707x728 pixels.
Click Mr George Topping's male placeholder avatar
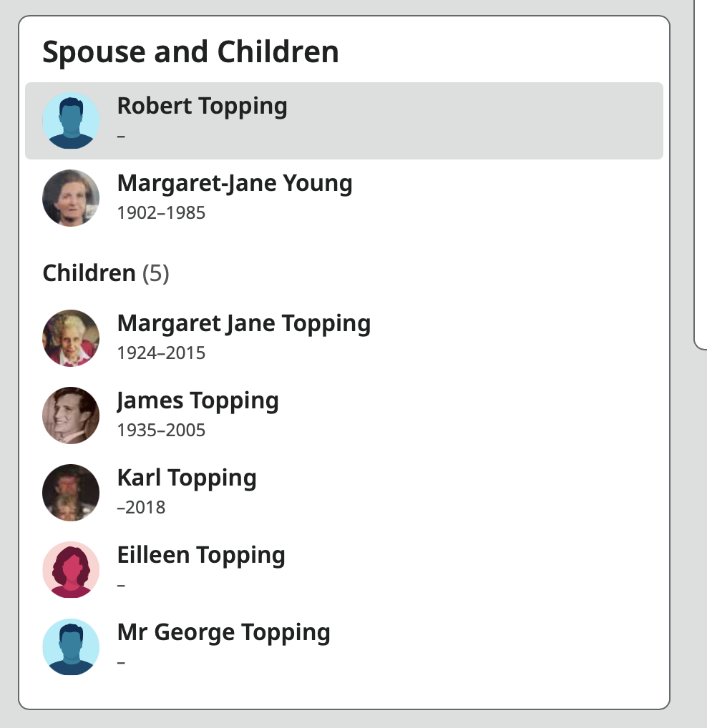coord(71,646)
